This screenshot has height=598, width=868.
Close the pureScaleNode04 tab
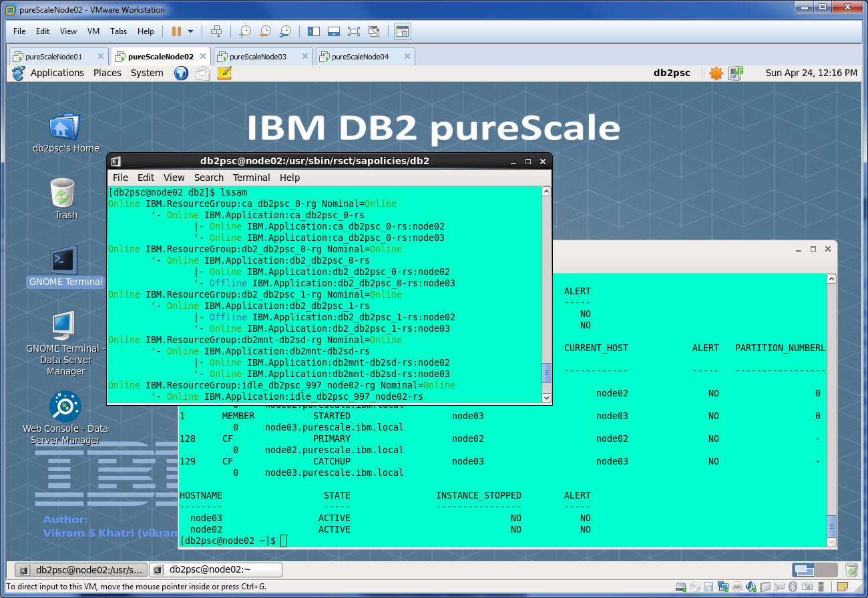tap(407, 57)
